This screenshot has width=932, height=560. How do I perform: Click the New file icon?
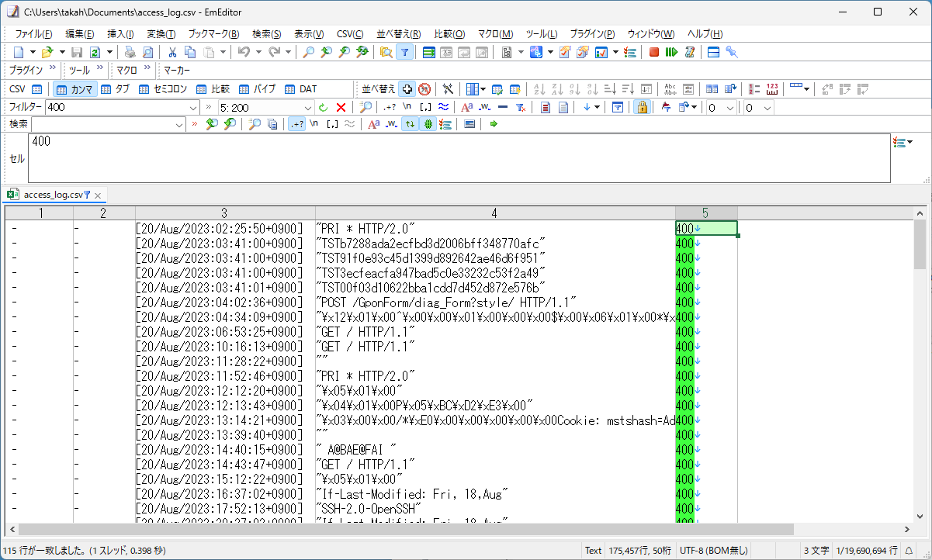pyautogui.click(x=19, y=52)
